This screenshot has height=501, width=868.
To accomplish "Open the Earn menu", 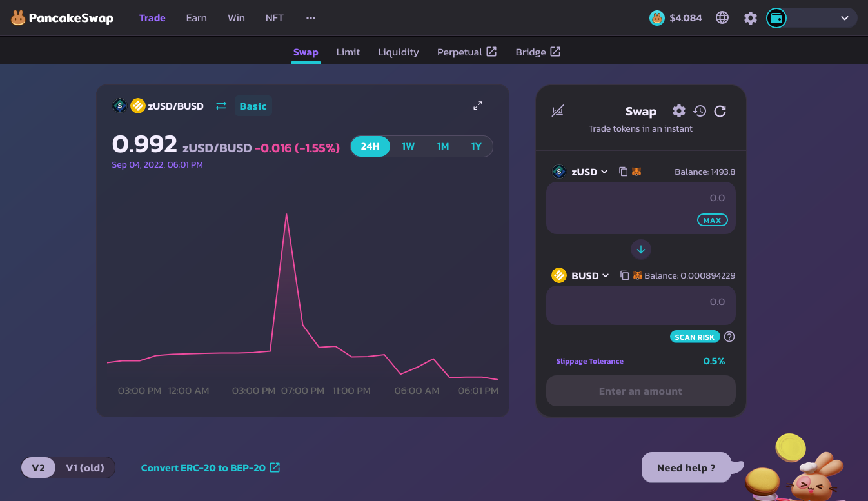I will point(196,18).
